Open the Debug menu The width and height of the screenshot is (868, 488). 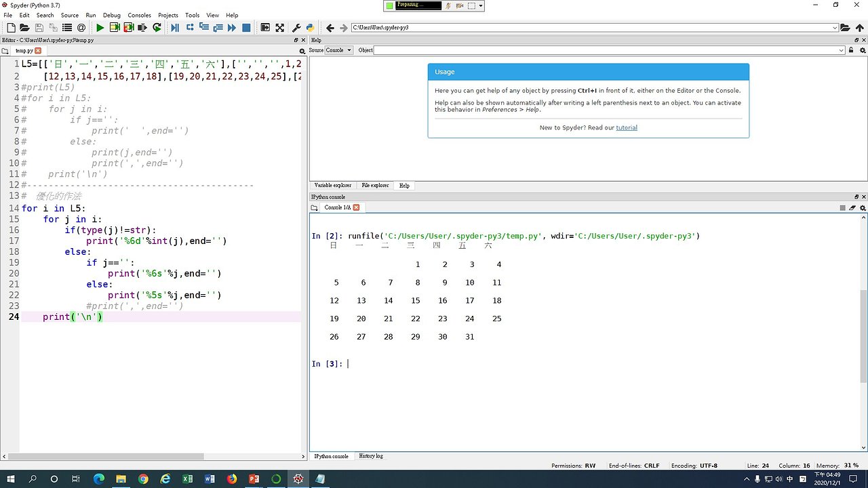click(x=112, y=15)
